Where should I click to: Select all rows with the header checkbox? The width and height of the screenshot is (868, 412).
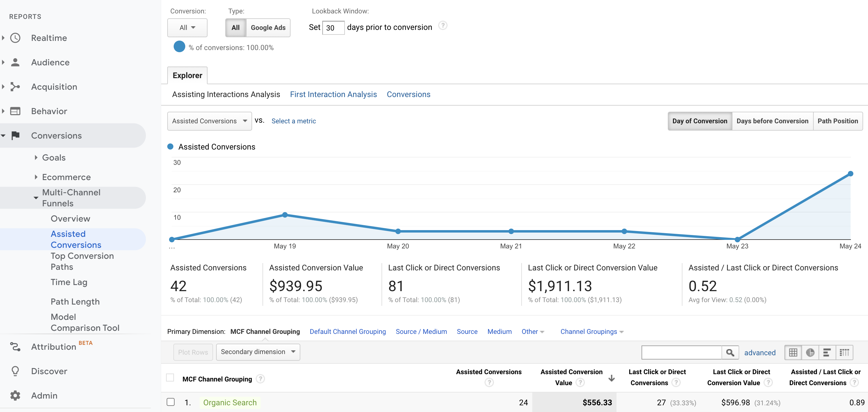[170, 378]
